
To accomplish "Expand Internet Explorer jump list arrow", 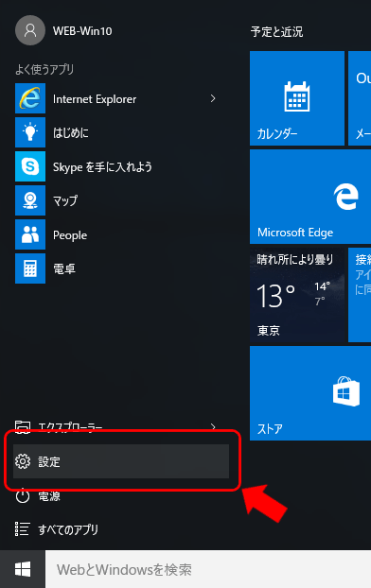I will [213, 98].
